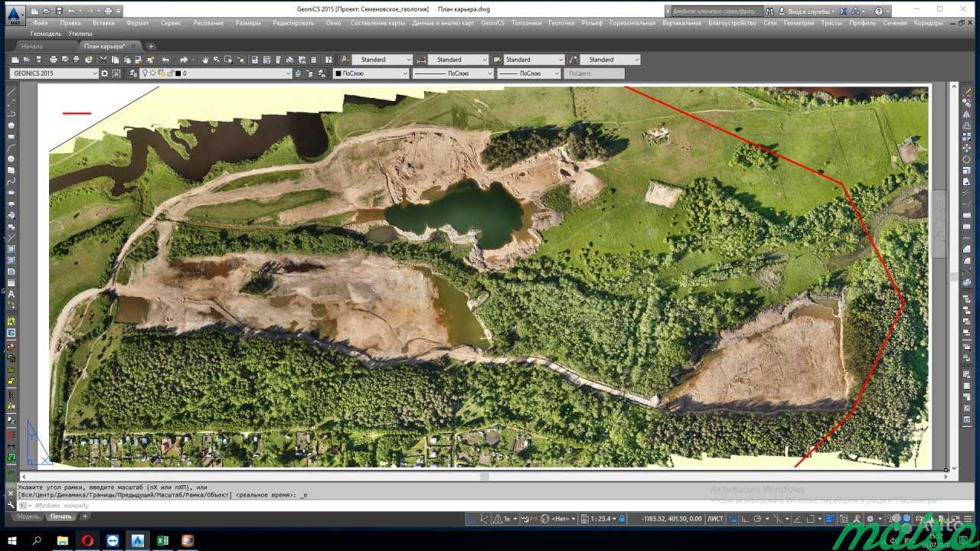
Task: Toggle polar tracking in status bar
Action: (757, 519)
